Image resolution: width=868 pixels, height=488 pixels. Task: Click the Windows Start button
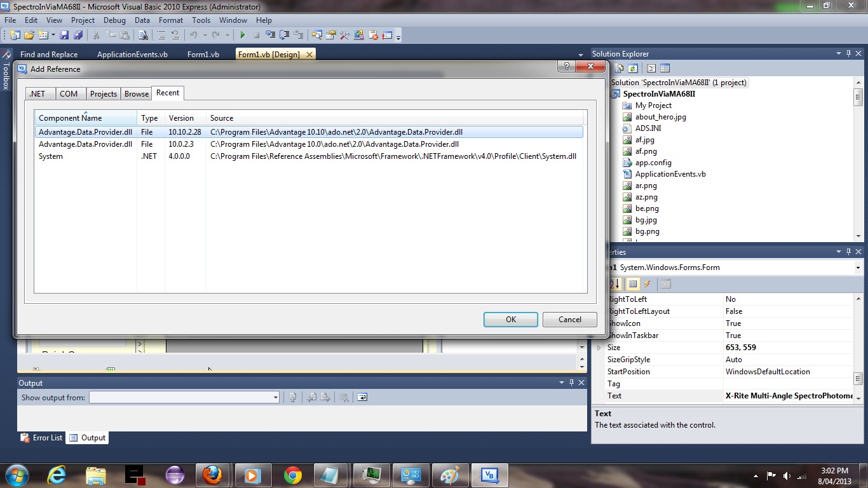point(17,475)
